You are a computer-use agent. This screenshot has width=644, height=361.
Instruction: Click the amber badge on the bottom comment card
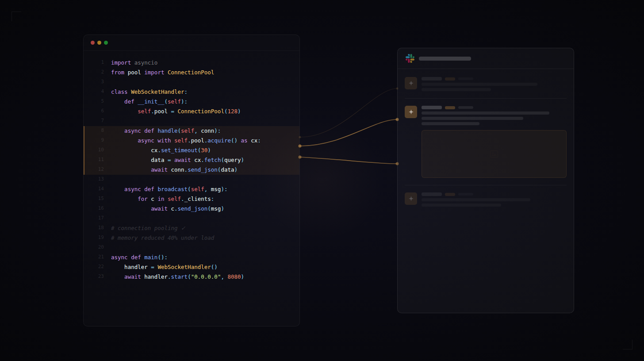click(450, 194)
